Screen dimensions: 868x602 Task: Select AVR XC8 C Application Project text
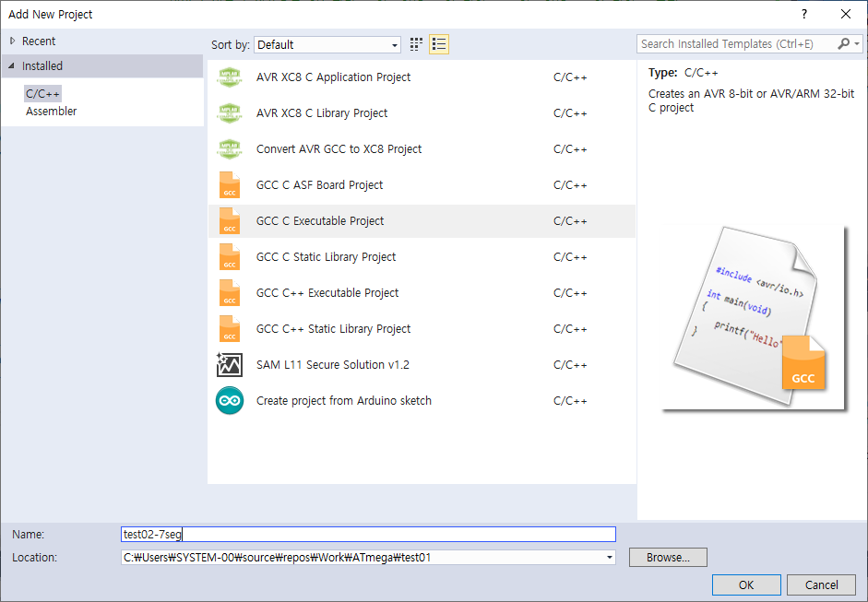pyautogui.click(x=333, y=77)
